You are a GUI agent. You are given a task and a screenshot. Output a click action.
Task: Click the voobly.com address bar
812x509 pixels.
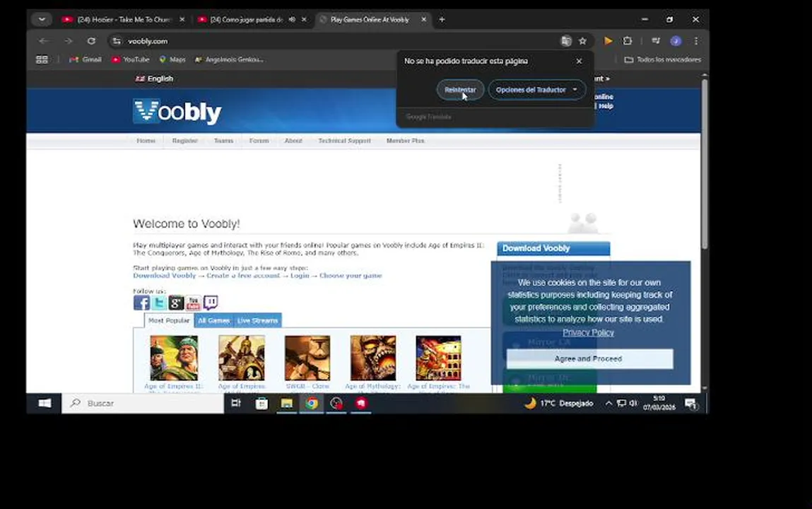[x=342, y=41]
